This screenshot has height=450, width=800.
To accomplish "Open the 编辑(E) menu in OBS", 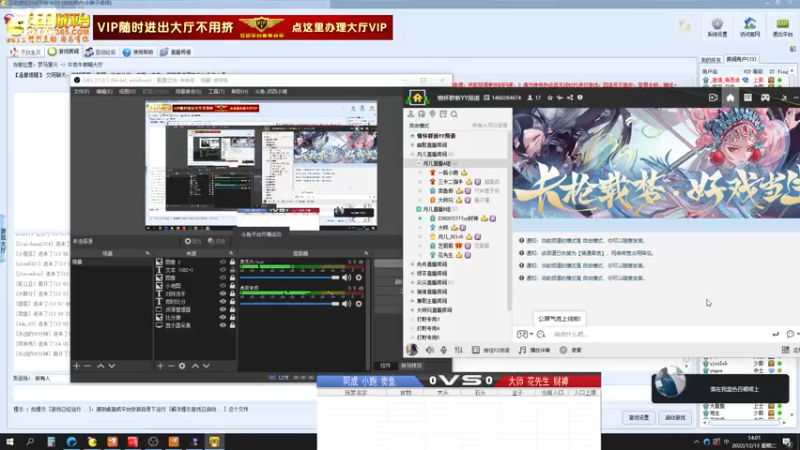I will (x=104, y=92).
